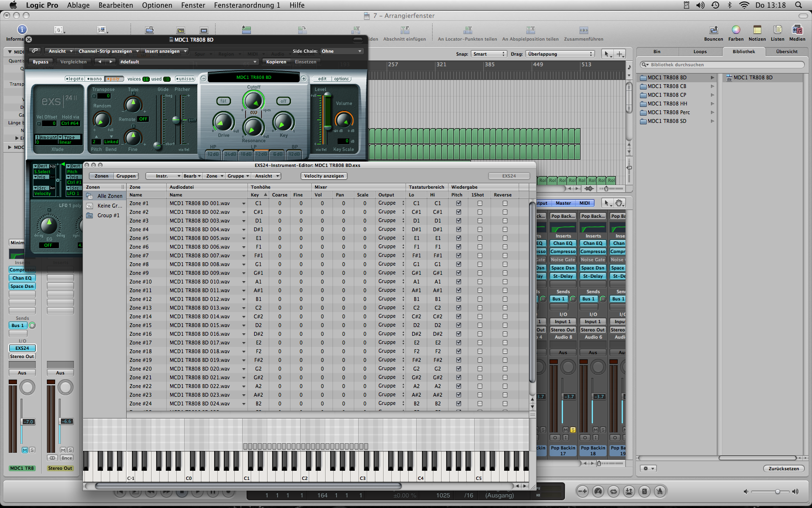Viewport: 812px width, 508px height.
Task: Open the Fensteranordnung 1 menu
Action: click(247, 5)
